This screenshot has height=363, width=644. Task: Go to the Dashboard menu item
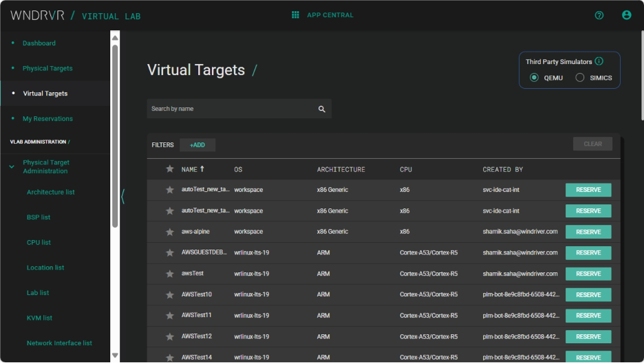point(39,43)
